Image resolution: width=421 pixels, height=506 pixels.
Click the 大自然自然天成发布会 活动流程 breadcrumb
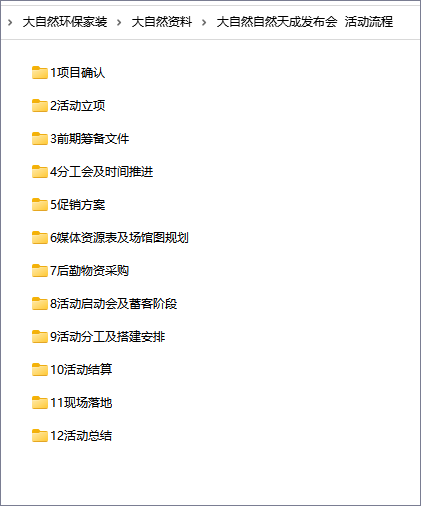click(305, 22)
